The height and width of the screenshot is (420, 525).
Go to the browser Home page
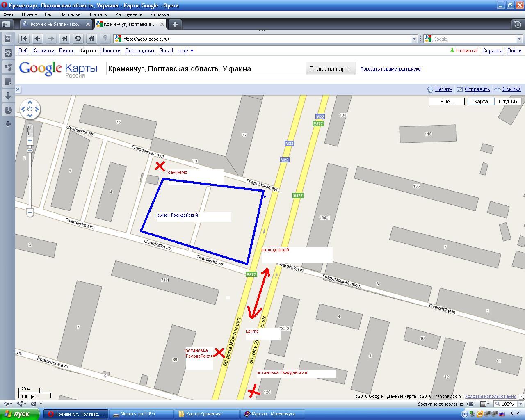pos(91,39)
